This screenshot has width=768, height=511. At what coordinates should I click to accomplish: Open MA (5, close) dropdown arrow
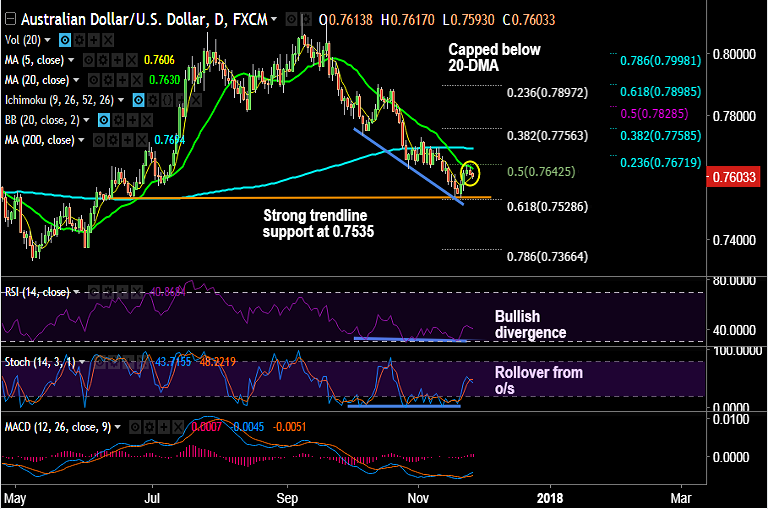(x=71, y=60)
